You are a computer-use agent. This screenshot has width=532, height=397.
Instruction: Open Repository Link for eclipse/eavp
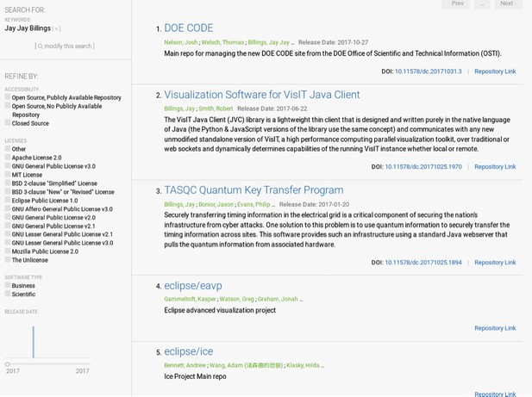495,328
